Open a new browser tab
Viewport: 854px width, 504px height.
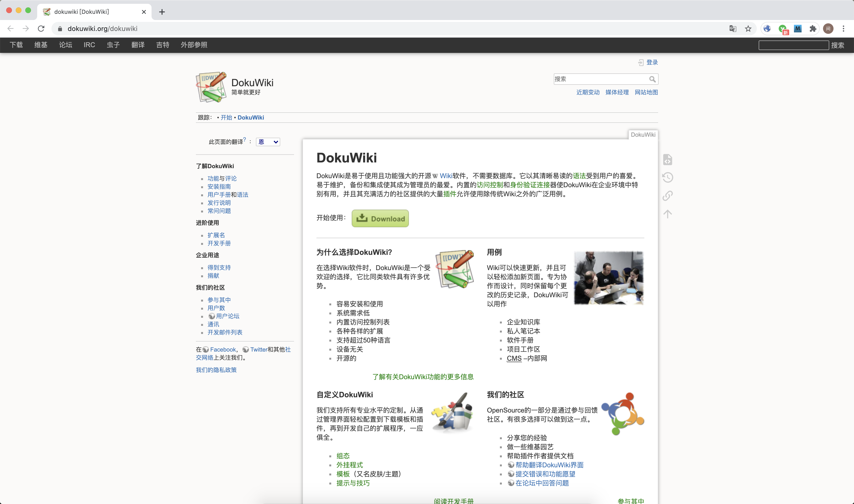coord(162,12)
